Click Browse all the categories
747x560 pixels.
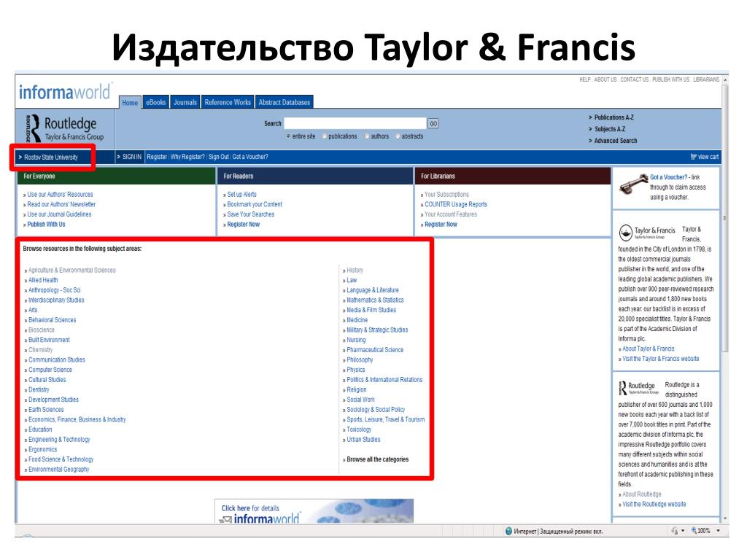click(x=377, y=459)
